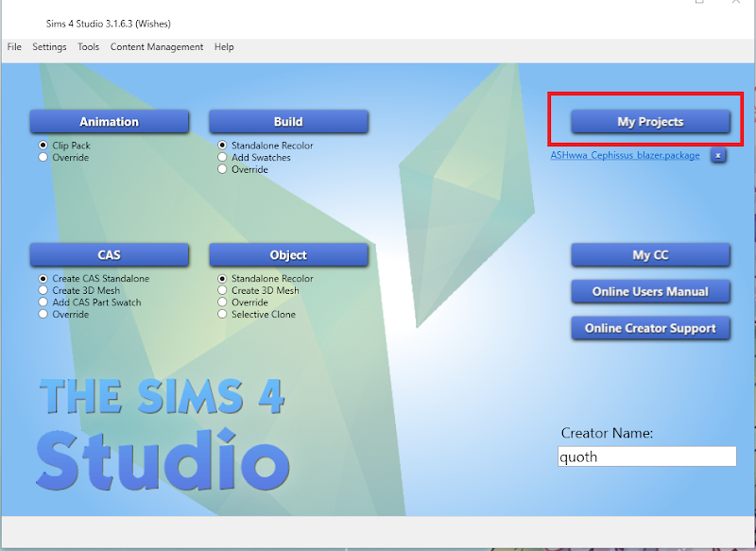The width and height of the screenshot is (756, 551).
Task: Remove recent project with the small x button
Action: pos(718,155)
